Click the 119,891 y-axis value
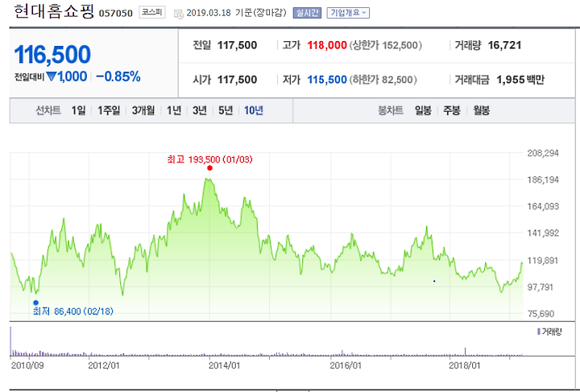580x392 pixels. 543,261
